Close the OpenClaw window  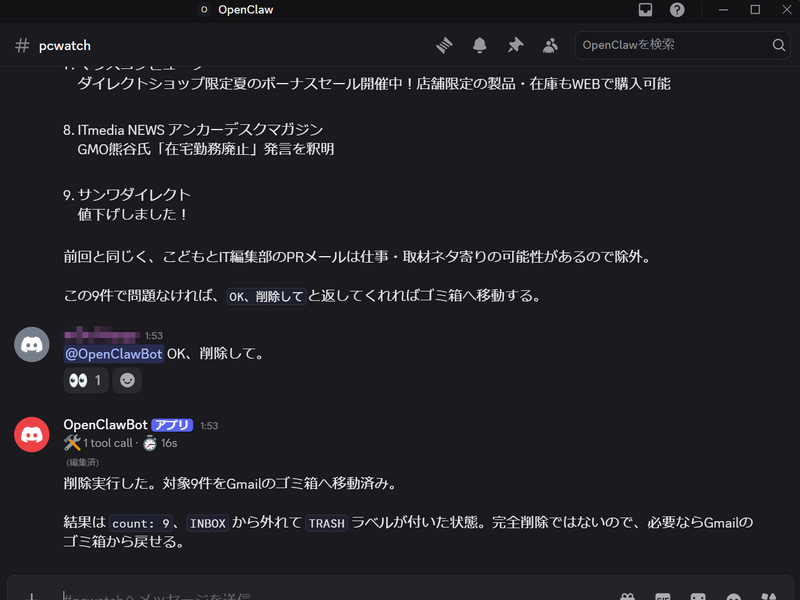pos(787,10)
